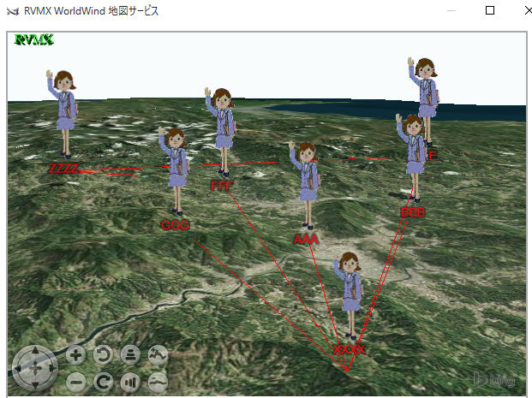Image resolution: width=532 pixels, height=398 pixels.
Task: Rotate view counterclockwise with heading button
Action: click(x=103, y=354)
